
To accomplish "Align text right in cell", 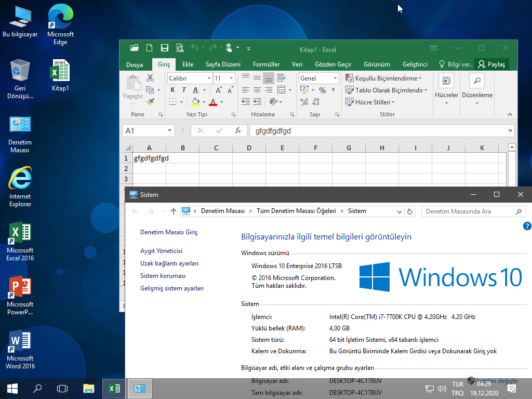I will [x=269, y=90].
